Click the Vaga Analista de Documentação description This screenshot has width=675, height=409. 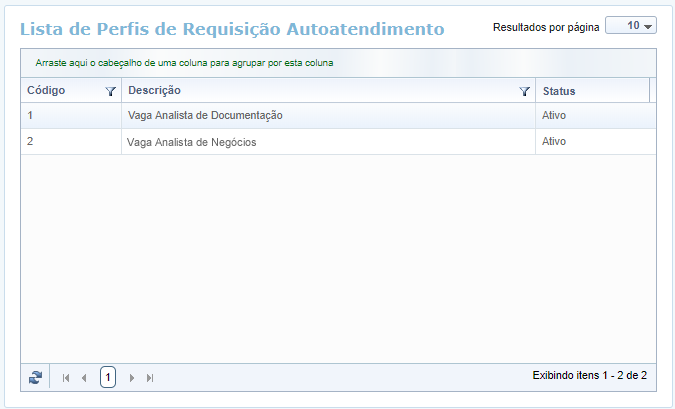[205, 115]
